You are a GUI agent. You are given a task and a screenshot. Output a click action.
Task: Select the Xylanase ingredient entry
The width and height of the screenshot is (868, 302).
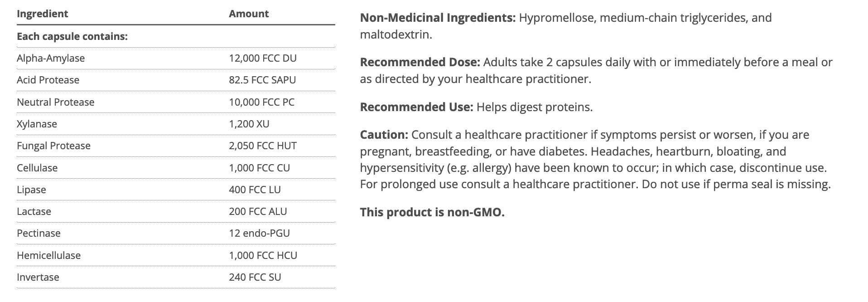(x=37, y=124)
